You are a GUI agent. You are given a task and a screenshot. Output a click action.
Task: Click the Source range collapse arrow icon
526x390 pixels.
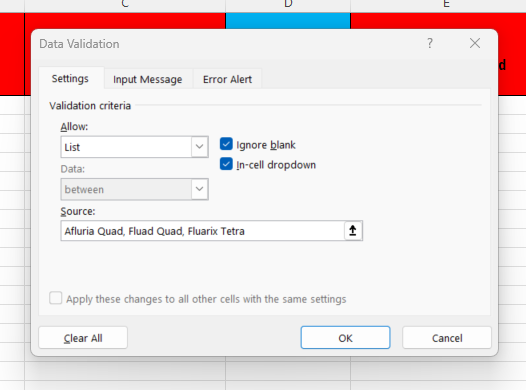pyautogui.click(x=353, y=231)
